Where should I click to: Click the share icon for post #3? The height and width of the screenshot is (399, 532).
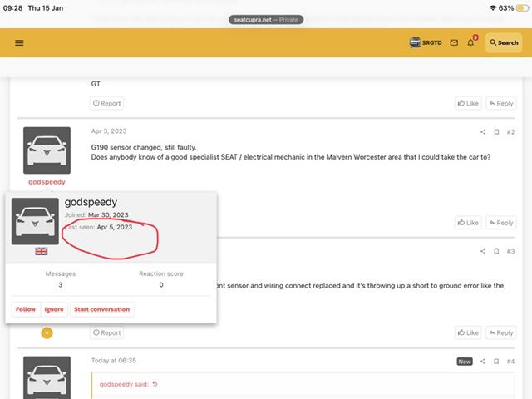coord(483,251)
